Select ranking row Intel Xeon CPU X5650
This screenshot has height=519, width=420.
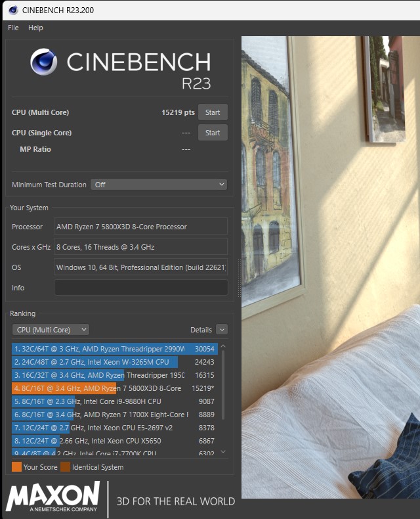(114, 441)
